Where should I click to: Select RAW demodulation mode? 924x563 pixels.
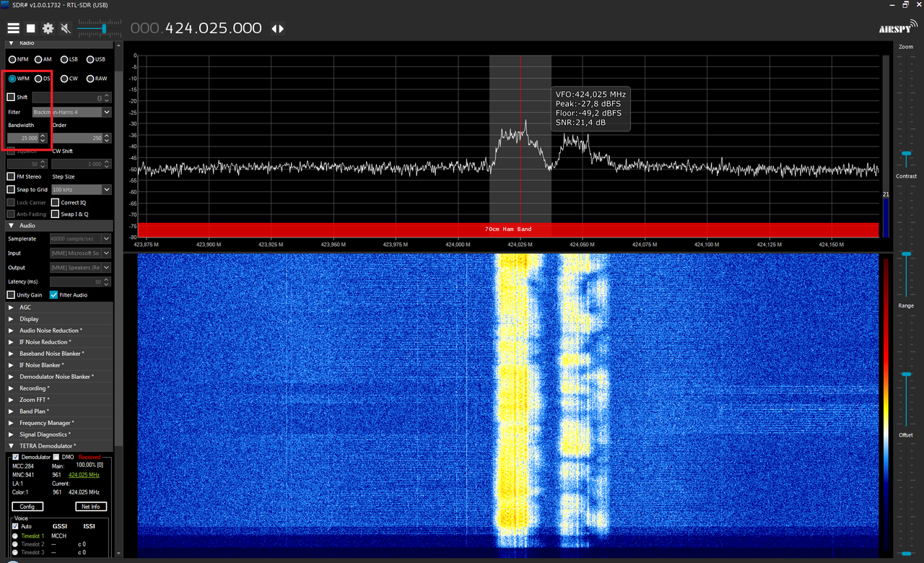pyautogui.click(x=97, y=79)
